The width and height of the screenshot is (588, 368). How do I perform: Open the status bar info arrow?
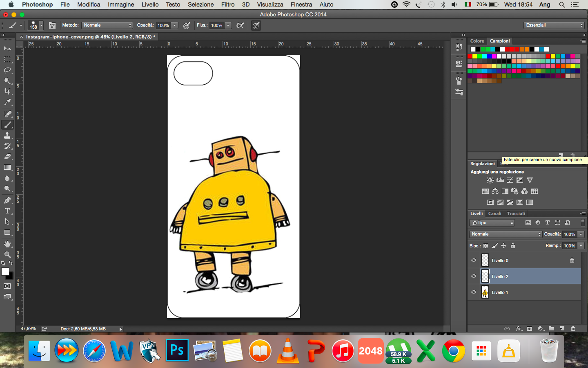(120, 329)
